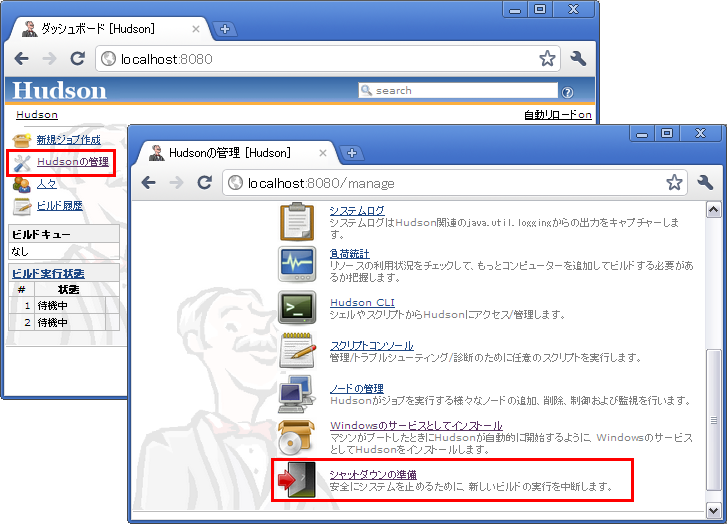
Task: Open new tab in dashboard window
Action: coord(225,29)
